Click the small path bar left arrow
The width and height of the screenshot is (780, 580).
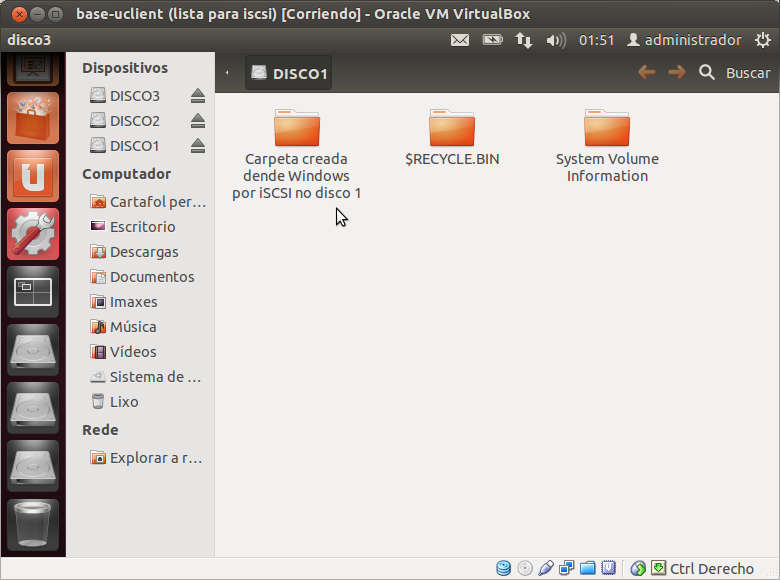(x=227, y=73)
